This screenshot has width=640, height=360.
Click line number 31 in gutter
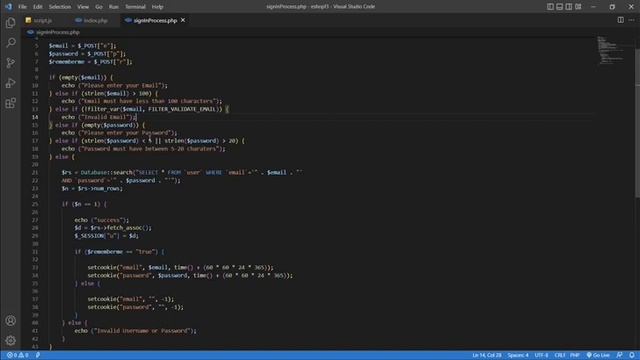[35, 252]
